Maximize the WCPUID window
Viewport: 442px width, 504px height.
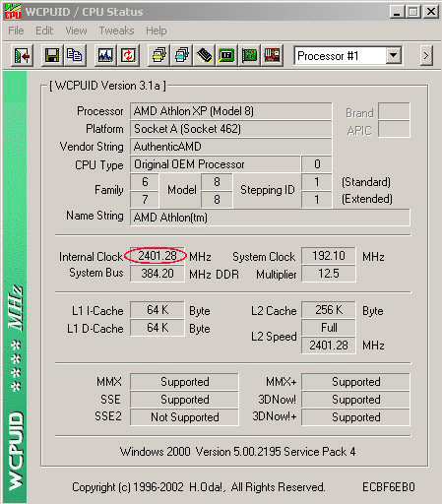(413, 12)
